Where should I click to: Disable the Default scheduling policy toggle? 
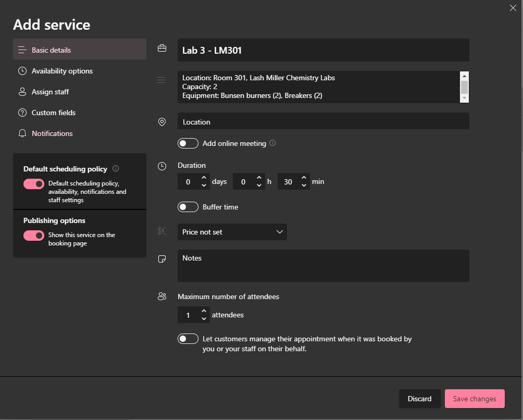(34, 184)
